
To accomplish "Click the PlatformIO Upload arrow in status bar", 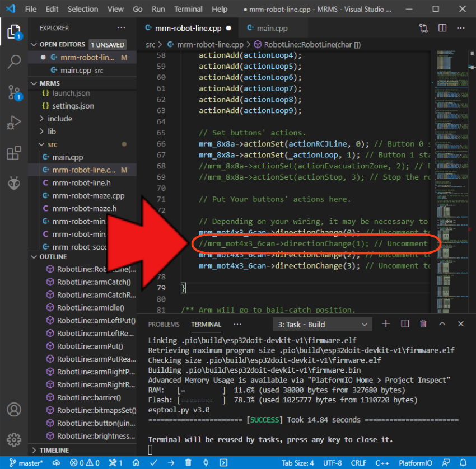I will [171, 463].
